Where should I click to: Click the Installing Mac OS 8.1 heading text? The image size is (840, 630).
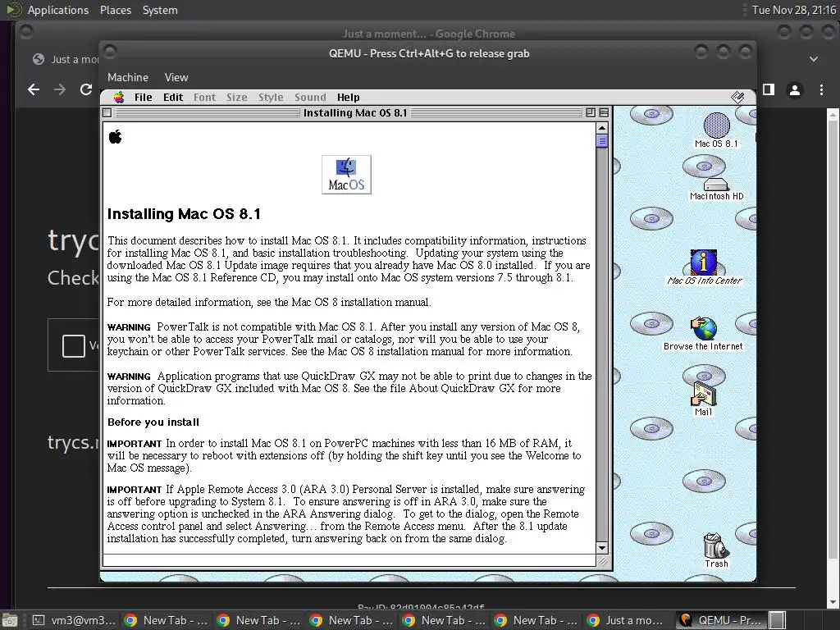(x=184, y=214)
